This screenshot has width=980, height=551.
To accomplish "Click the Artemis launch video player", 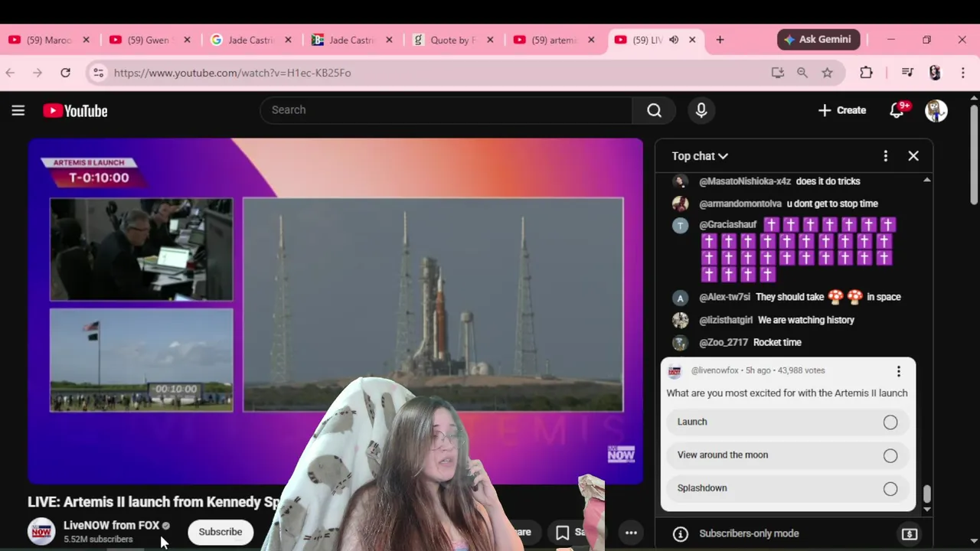I will point(335,311).
